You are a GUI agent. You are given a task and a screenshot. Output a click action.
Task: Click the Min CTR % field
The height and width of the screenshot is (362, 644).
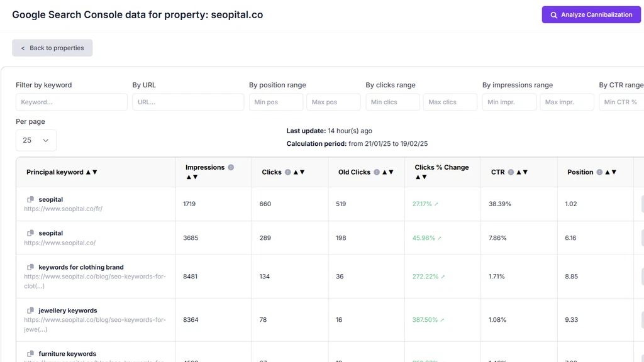[621, 102]
